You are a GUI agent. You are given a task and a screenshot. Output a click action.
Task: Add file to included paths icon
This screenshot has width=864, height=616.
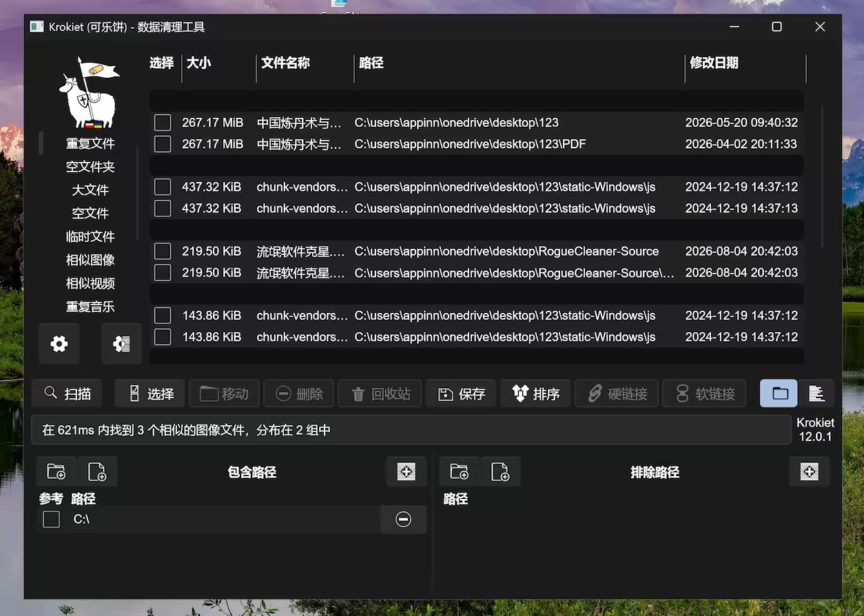pos(97,472)
